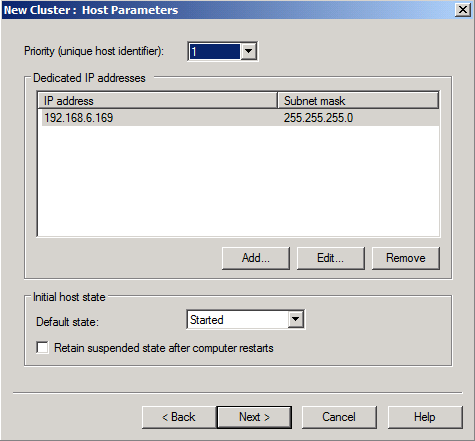Click the Retain suspended state checkbox label
The width and height of the screenshot is (475, 441).
[x=164, y=348]
